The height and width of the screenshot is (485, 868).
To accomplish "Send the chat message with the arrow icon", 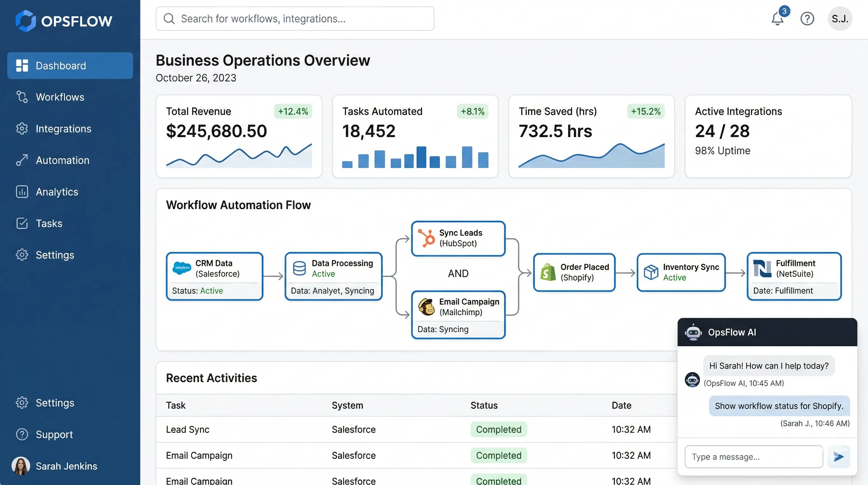I will (838, 456).
